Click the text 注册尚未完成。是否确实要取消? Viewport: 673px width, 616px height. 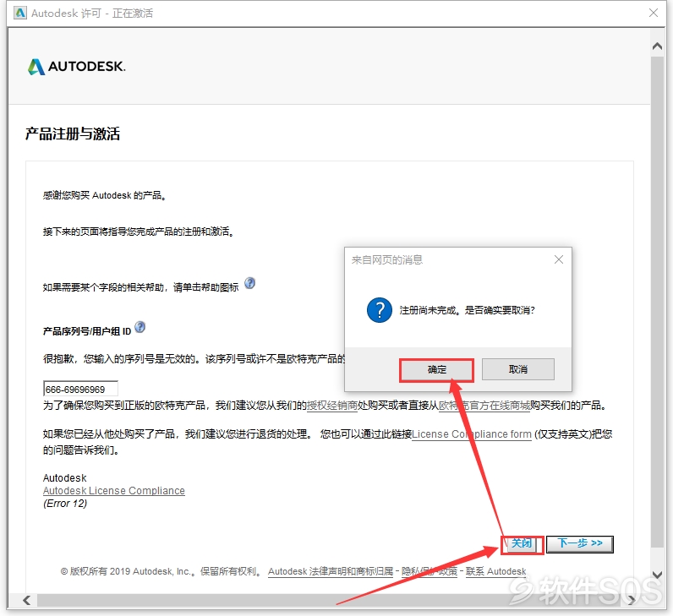[x=467, y=310]
